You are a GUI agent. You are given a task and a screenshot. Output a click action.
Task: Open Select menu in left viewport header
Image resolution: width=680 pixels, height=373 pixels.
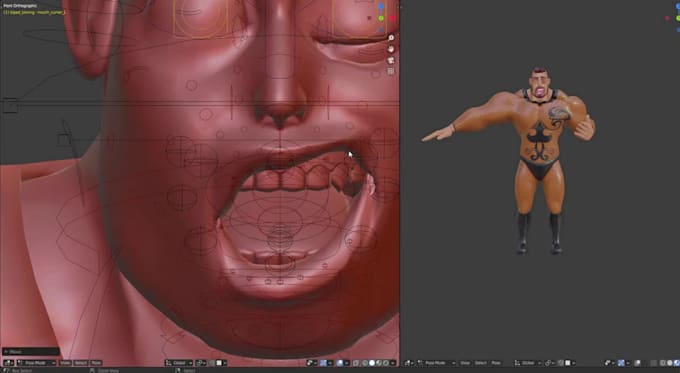coord(81,363)
